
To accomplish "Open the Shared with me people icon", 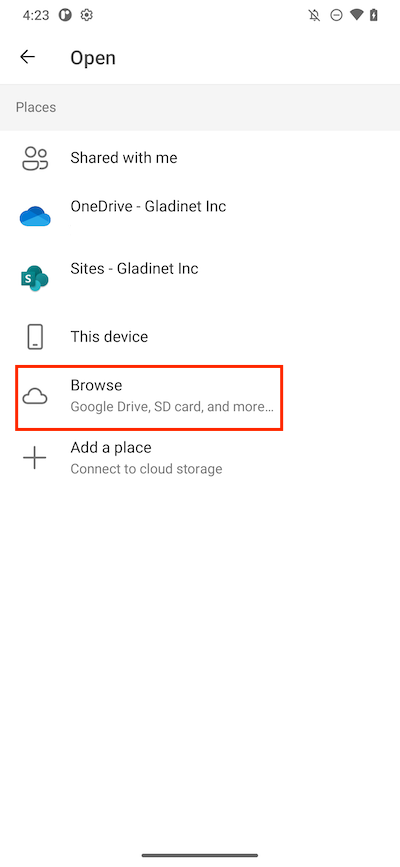I will click(35, 158).
